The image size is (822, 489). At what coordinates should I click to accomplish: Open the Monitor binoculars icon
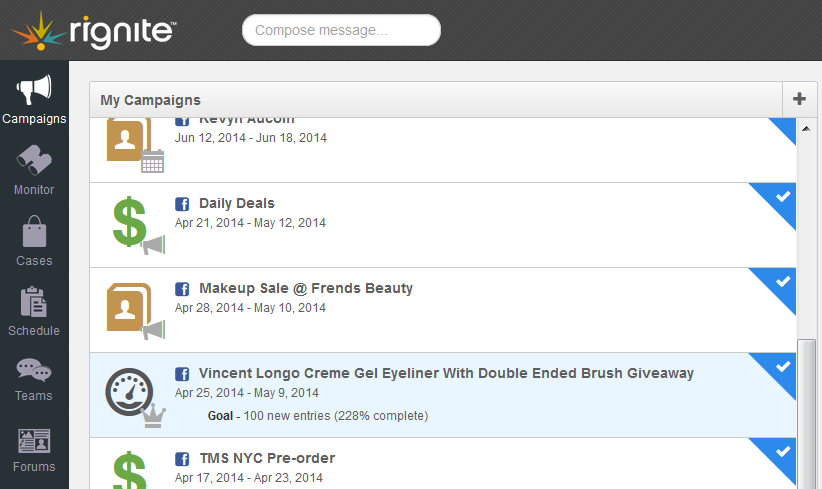pos(34,160)
